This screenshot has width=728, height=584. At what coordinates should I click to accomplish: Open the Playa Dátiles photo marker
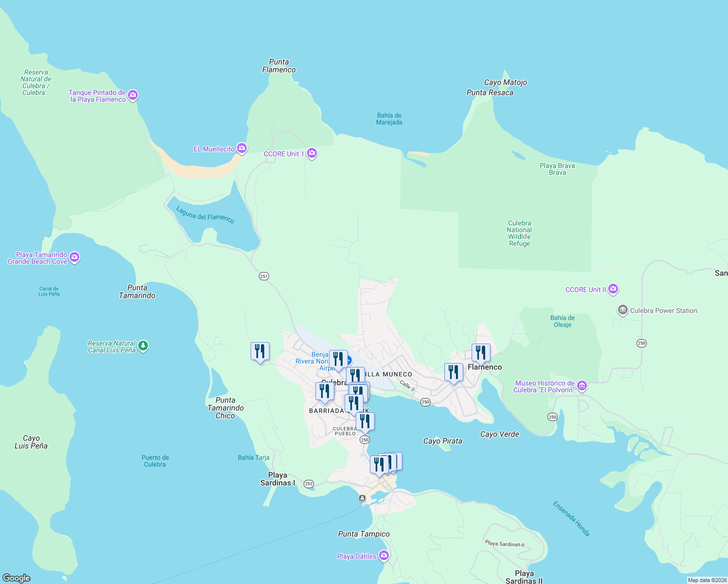pos(383,555)
